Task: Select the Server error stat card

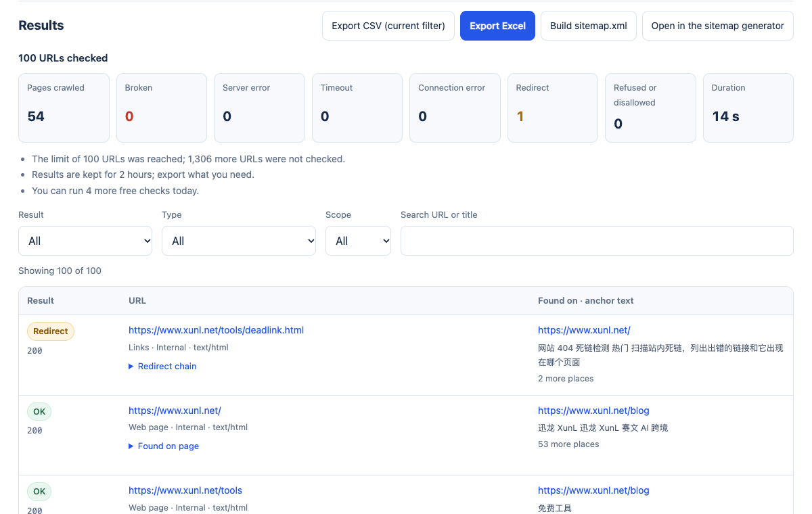Action: (259, 108)
